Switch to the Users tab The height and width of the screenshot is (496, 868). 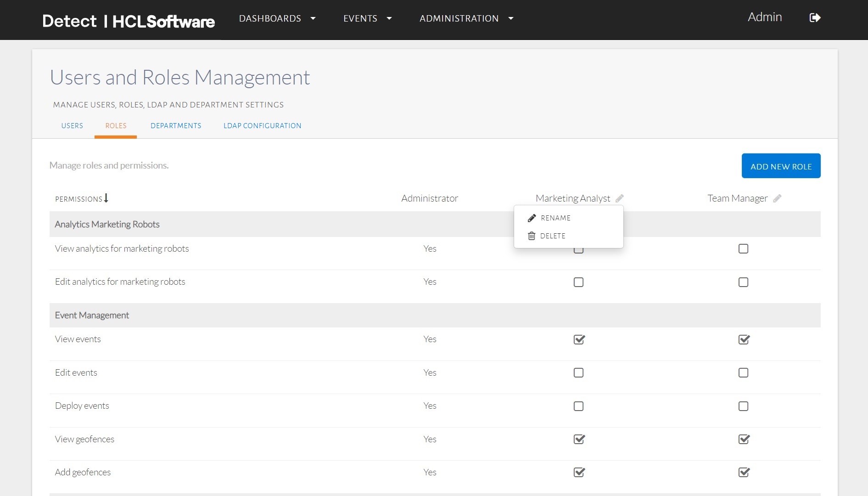(72, 126)
